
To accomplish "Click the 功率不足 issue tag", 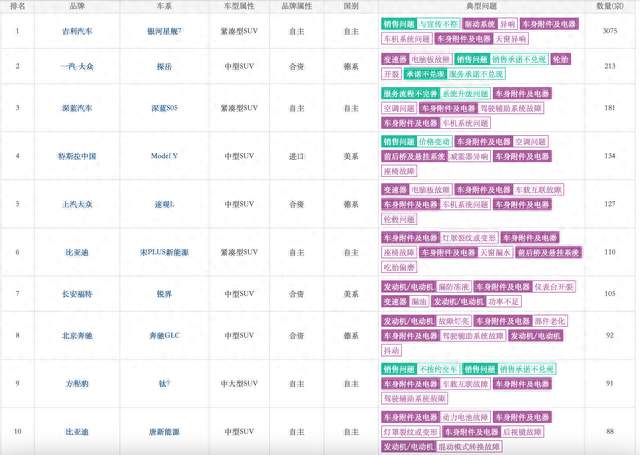I will [x=504, y=302].
